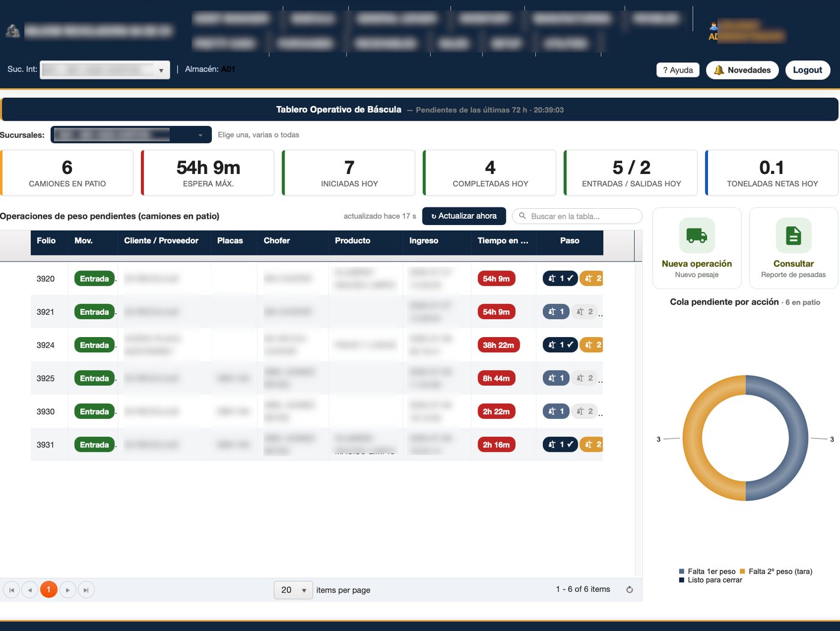Image resolution: width=840 pixels, height=631 pixels.
Task: Click the 2h 16m wait time badge
Action: tap(496, 444)
